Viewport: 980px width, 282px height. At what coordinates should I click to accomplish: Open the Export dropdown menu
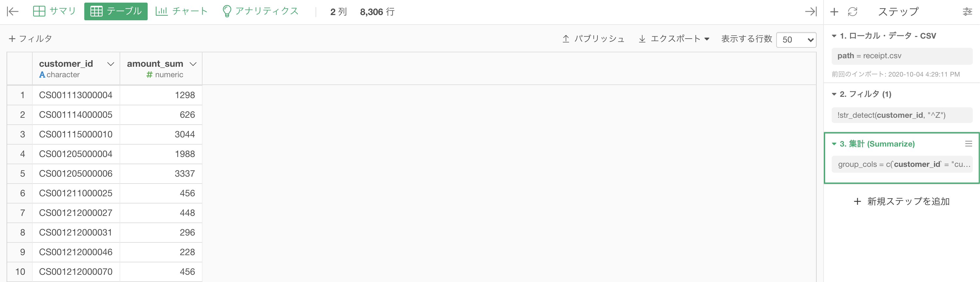click(674, 39)
